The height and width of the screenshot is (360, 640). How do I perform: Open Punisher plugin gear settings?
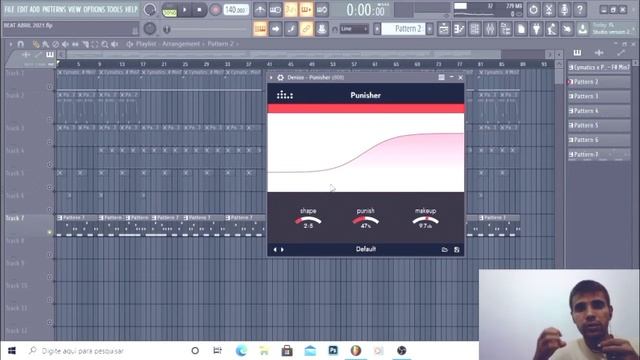coord(280,78)
